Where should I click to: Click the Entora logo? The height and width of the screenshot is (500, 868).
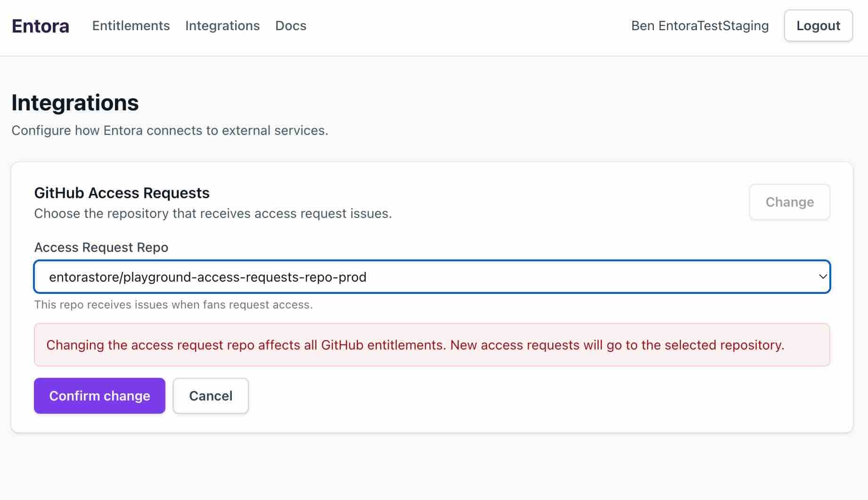click(40, 26)
